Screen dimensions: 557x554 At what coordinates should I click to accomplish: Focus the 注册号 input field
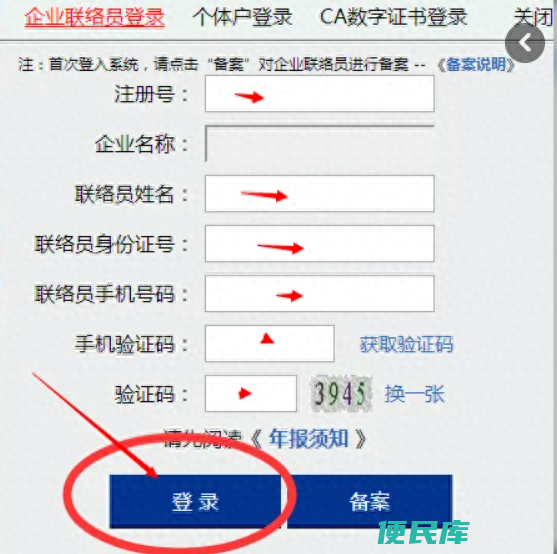[319, 93]
